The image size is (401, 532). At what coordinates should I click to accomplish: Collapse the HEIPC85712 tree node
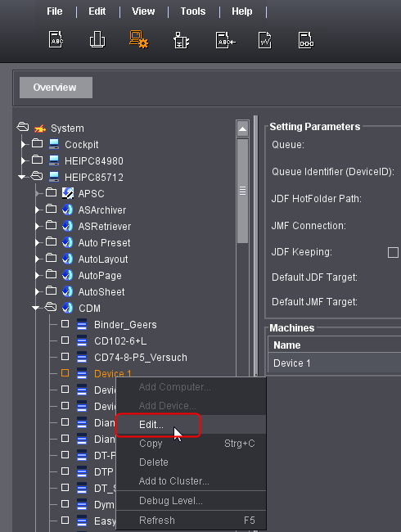tap(22, 177)
